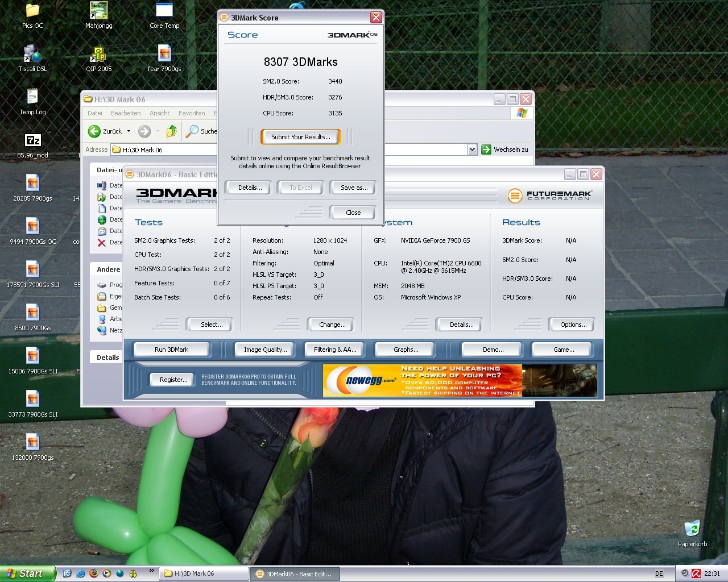This screenshot has width=728, height=582.
Task: Open the 85.96_mod 7z archive icon
Action: tap(32, 145)
